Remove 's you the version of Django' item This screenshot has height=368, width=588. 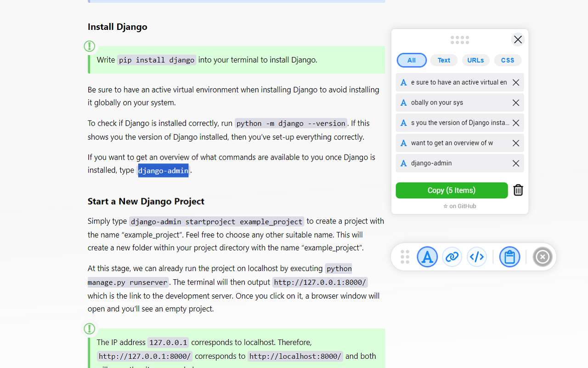516,123
